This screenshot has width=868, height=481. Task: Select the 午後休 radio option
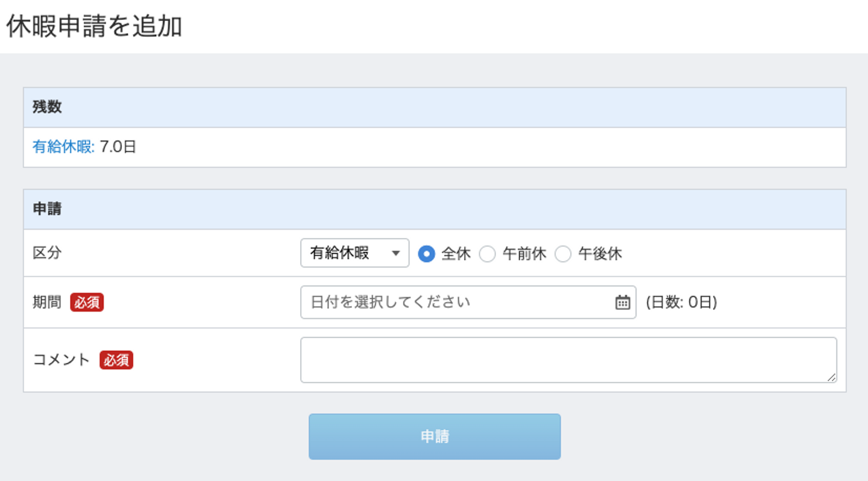[x=563, y=254]
